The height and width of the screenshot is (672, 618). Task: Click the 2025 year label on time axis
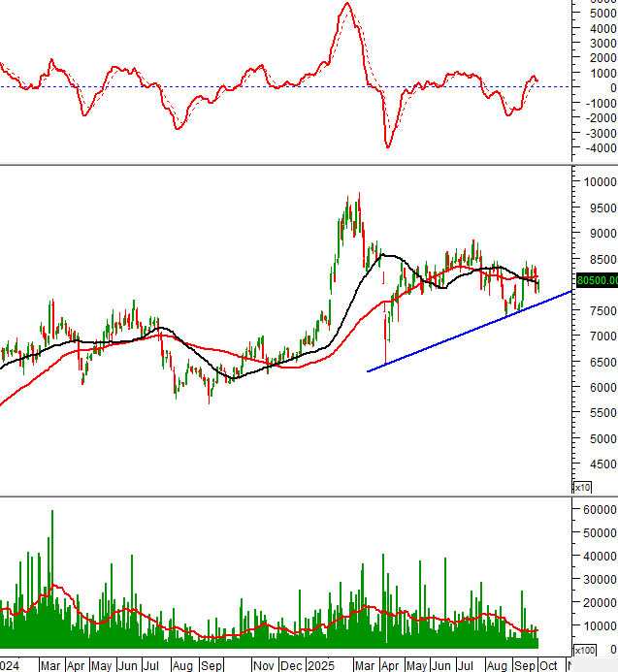point(319,665)
